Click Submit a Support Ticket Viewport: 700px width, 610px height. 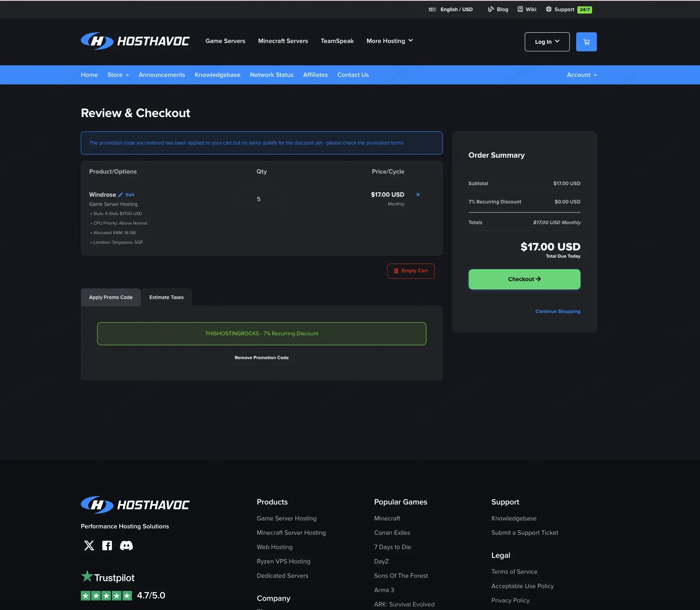click(525, 533)
